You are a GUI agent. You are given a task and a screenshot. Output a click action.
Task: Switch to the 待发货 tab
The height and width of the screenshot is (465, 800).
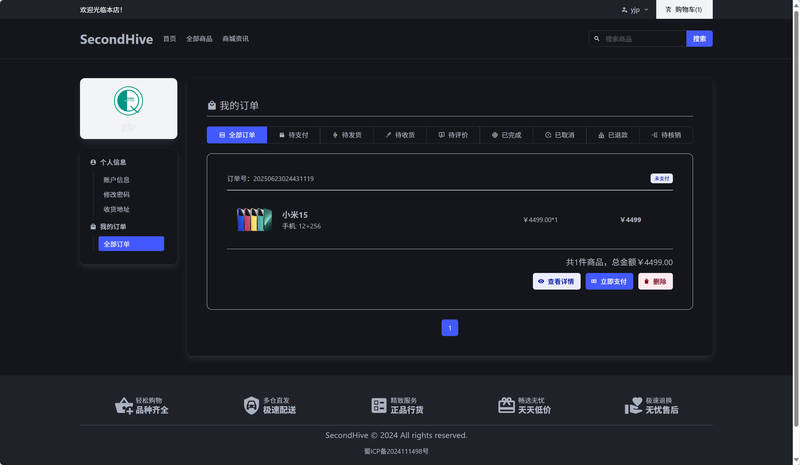pos(347,135)
